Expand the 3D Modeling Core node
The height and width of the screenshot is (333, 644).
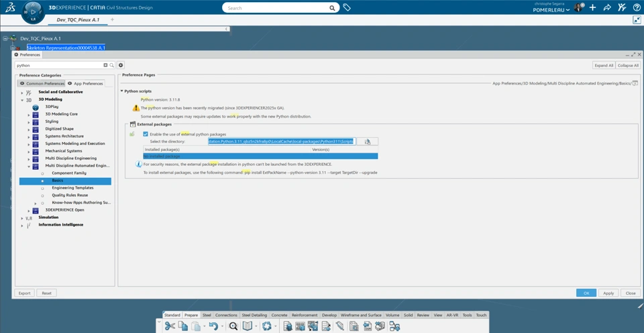pyautogui.click(x=29, y=114)
